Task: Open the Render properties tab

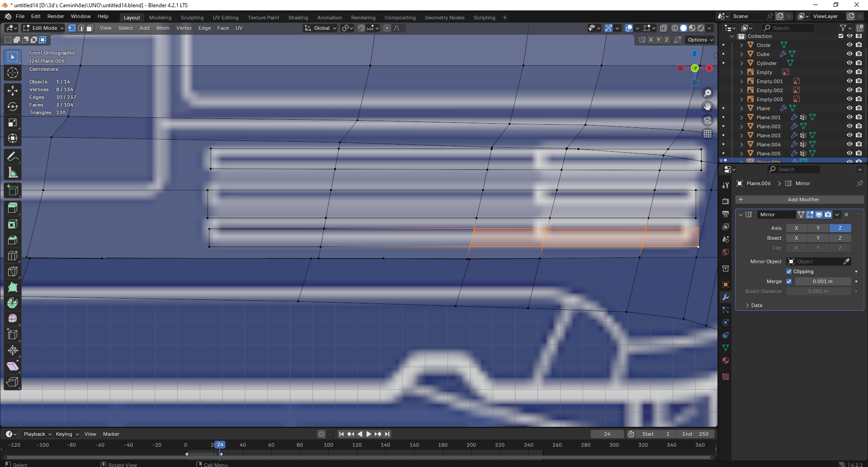Action: [x=726, y=201]
